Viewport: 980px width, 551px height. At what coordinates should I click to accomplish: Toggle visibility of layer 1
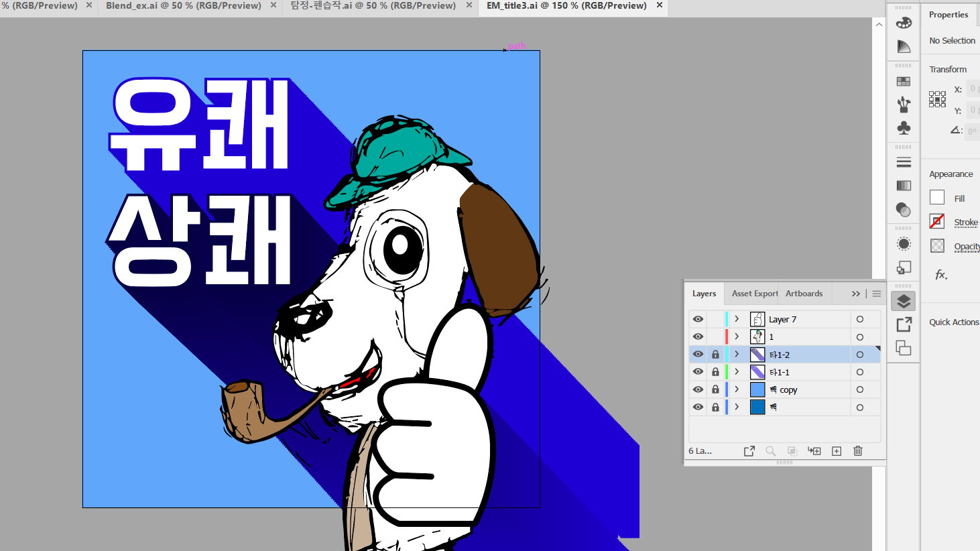(698, 336)
